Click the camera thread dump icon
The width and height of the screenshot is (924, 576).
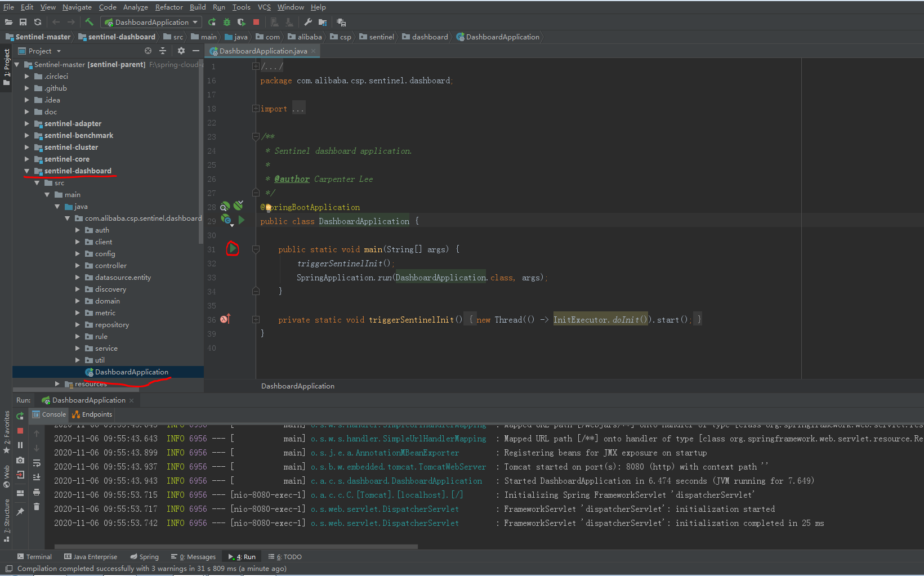pos(20,460)
